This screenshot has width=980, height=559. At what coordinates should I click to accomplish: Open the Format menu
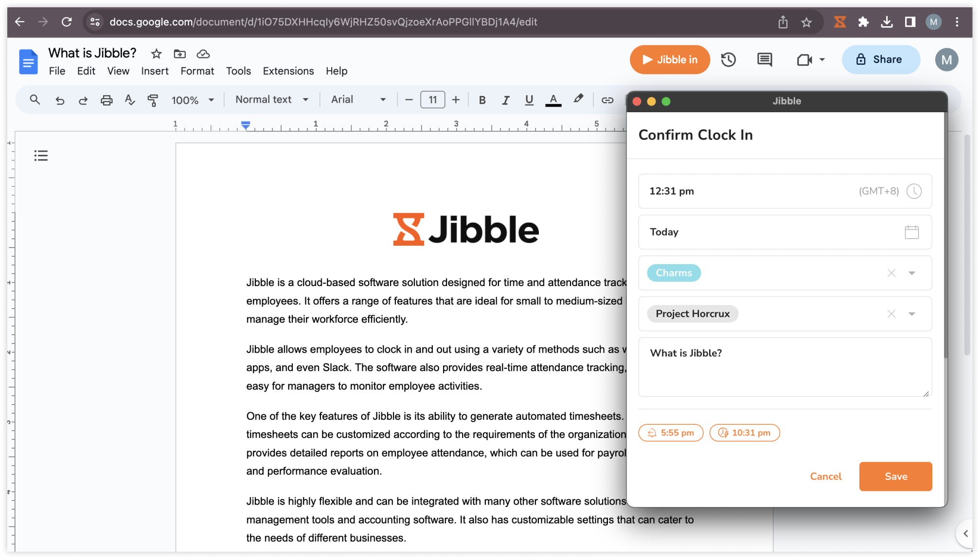pos(197,71)
